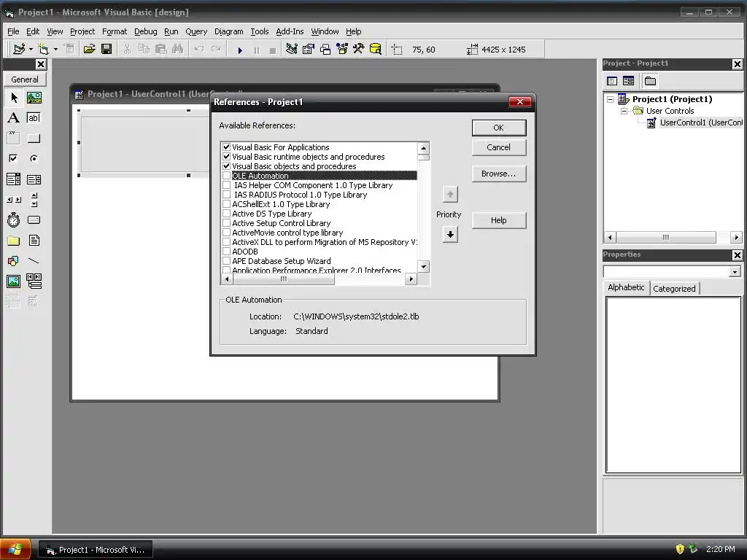Click Project1 taskbar button
Viewport: 747px width, 560px height.
pos(95,550)
